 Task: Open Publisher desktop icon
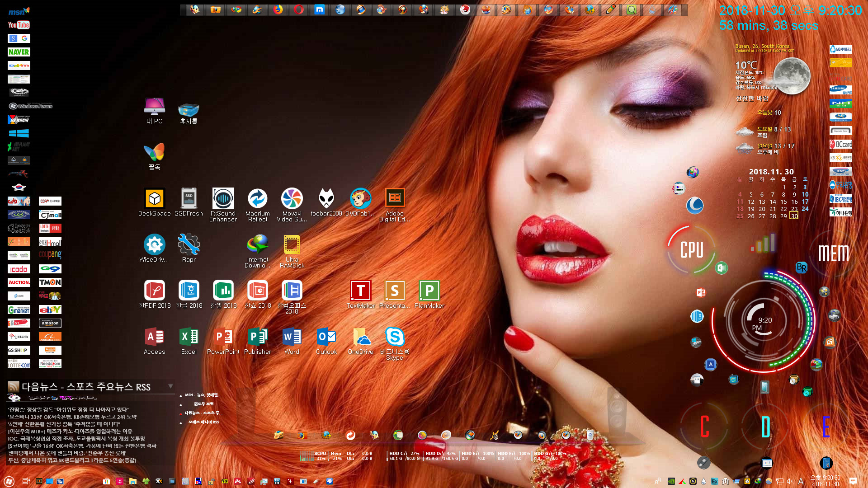click(x=258, y=340)
